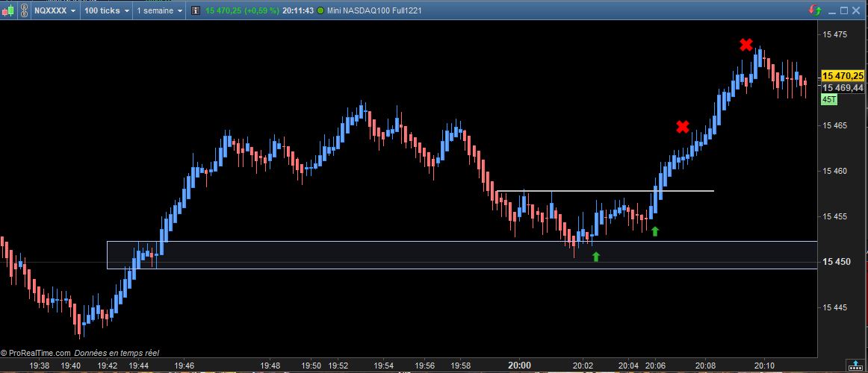Open the 1 semaine history dropdown
Image resolution: width=868 pixels, height=373 pixels.
pos(159,10)
